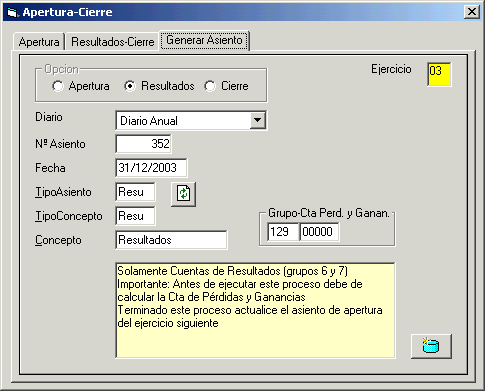Image resolution: width=485 pixels, height=391 pixels.
Task: Expand the Diario dropdown arrow
Action: coord(257,120)
